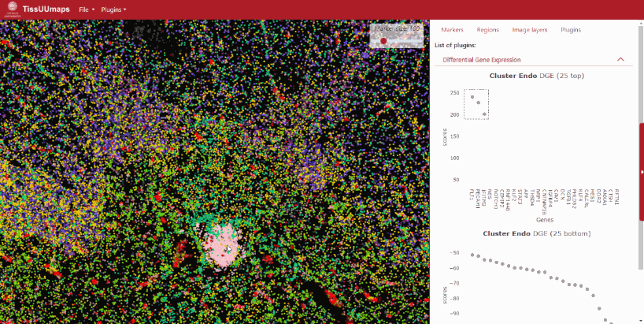Click the Differential Gene Expression link

(x=482, y=59)
